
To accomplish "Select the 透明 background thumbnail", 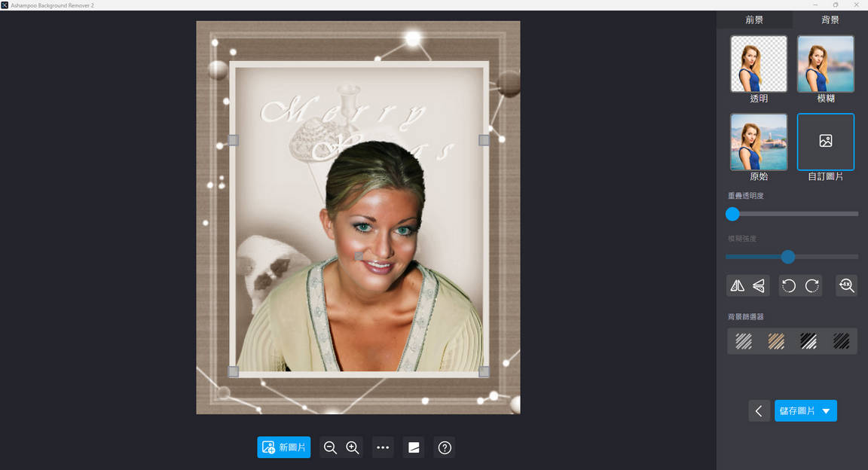I will 759,64.
